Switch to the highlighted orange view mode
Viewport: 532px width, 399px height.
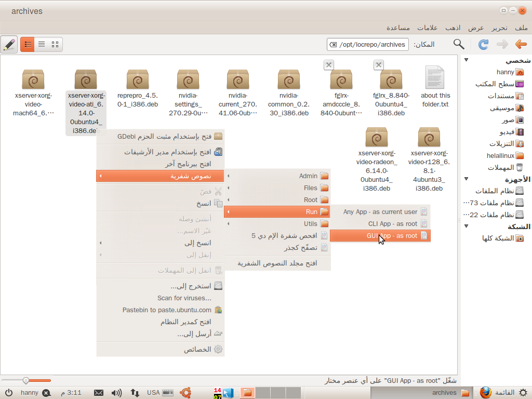pos(28,45)
